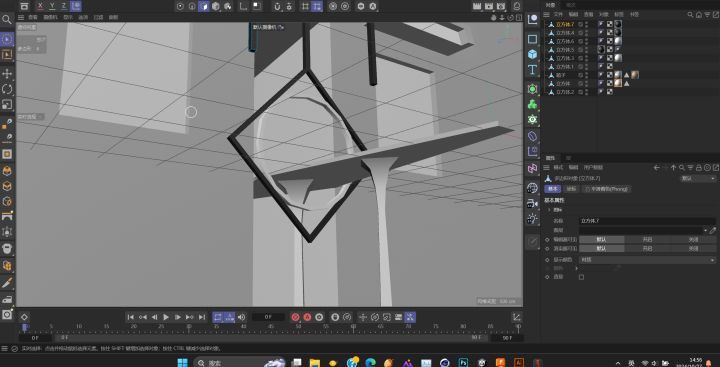
Task: Enable the Y axis lock
Action: (52, 6)
